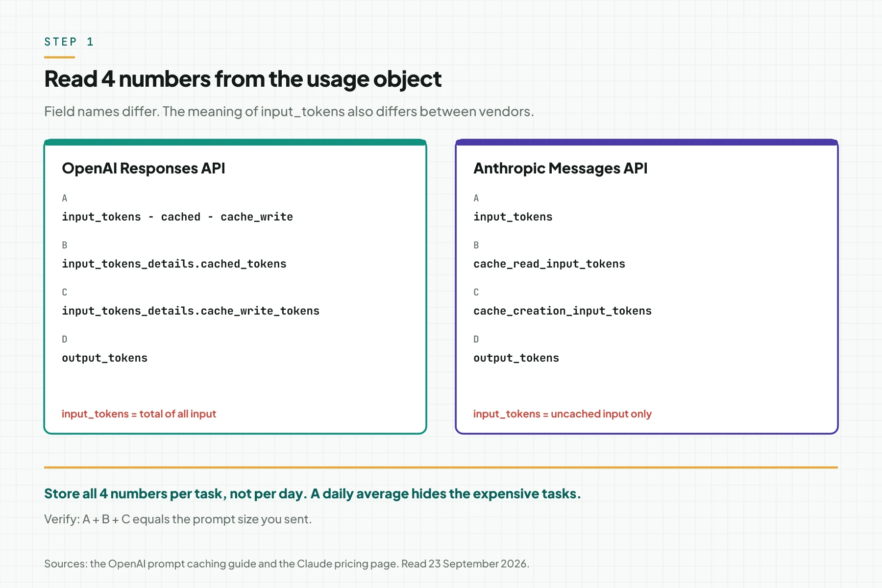Image resolution: width=882 pixels, height=588 pixels.
Task: Click the 'STEP 1' label
Action: (69, 42)
